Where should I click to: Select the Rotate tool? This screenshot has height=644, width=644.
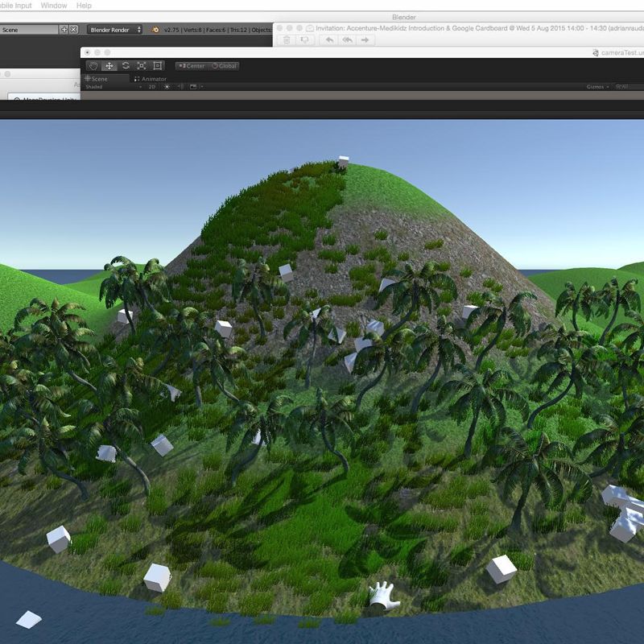point(126,66)
